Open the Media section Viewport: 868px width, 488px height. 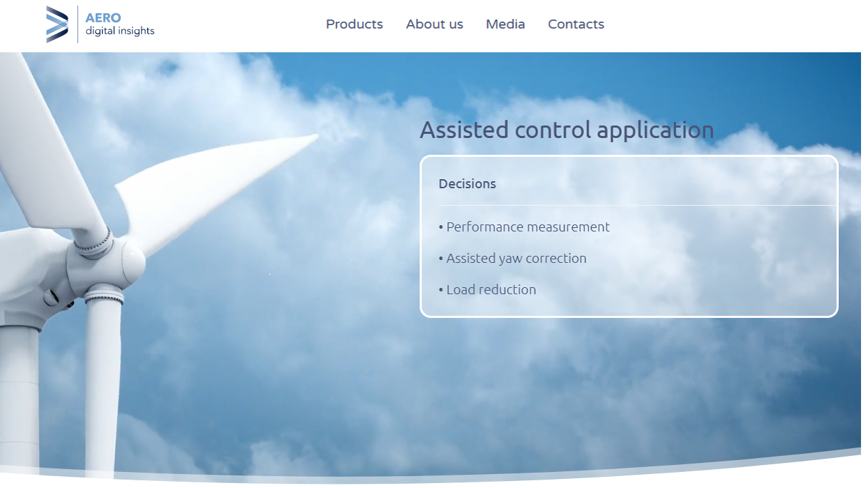505,24
